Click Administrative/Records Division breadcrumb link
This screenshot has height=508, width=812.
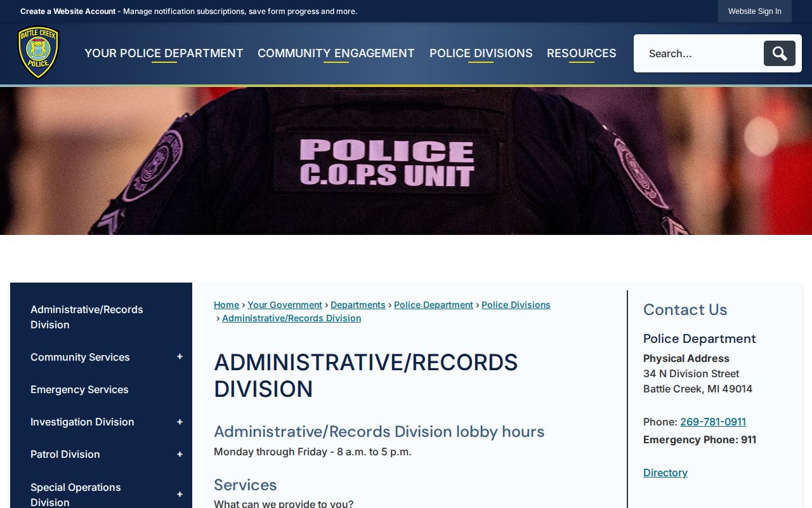(x=291, y=318)
